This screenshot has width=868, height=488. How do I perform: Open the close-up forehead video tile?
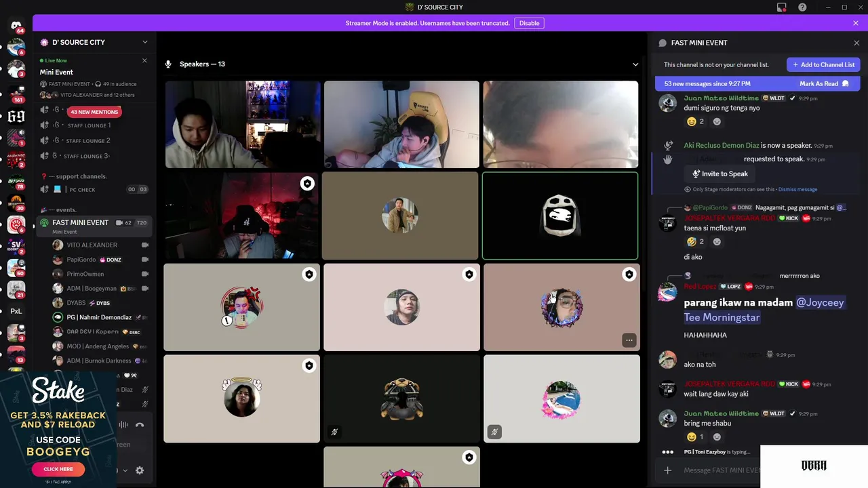560,125
